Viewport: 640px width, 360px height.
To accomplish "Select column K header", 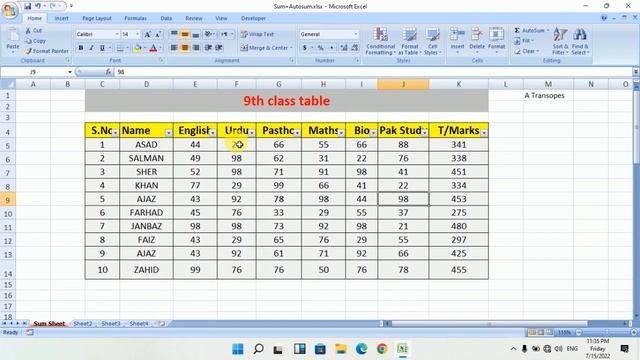I will [x=459, y=84].
